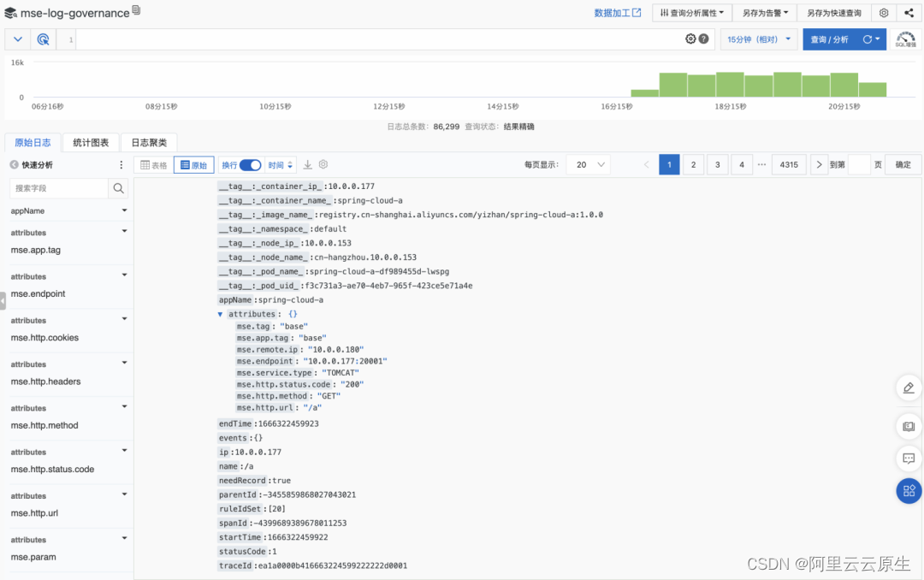The image size is (924, 580).
Task: Open the 15 minutes relative time selector
Action: (758, 39)
